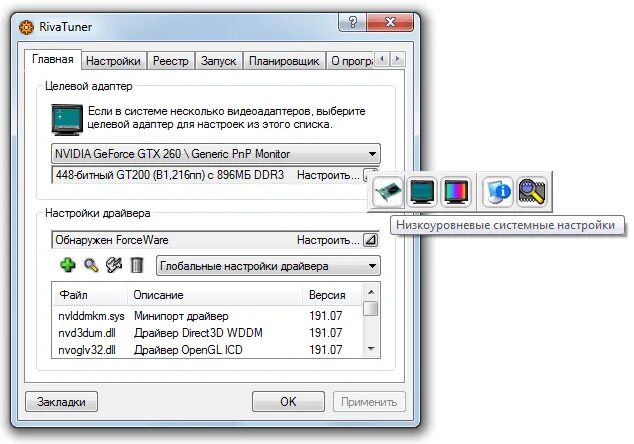Close the RivaTuner window

[390, 22]
